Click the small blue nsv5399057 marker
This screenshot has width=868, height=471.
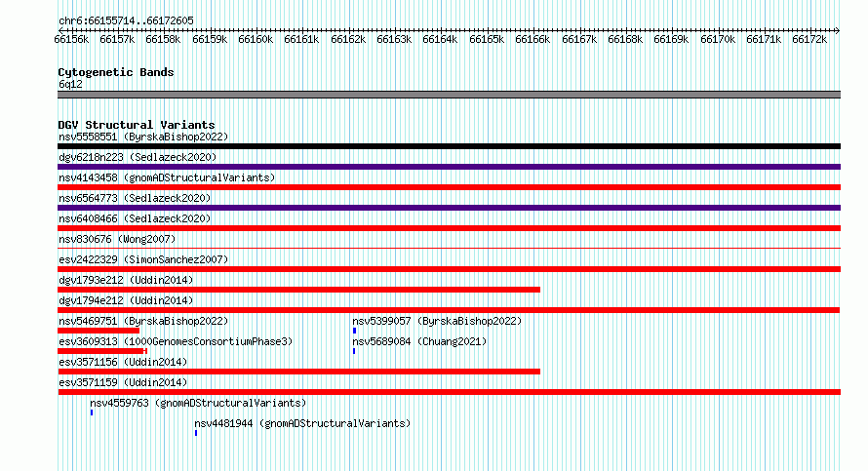(354, 331)
